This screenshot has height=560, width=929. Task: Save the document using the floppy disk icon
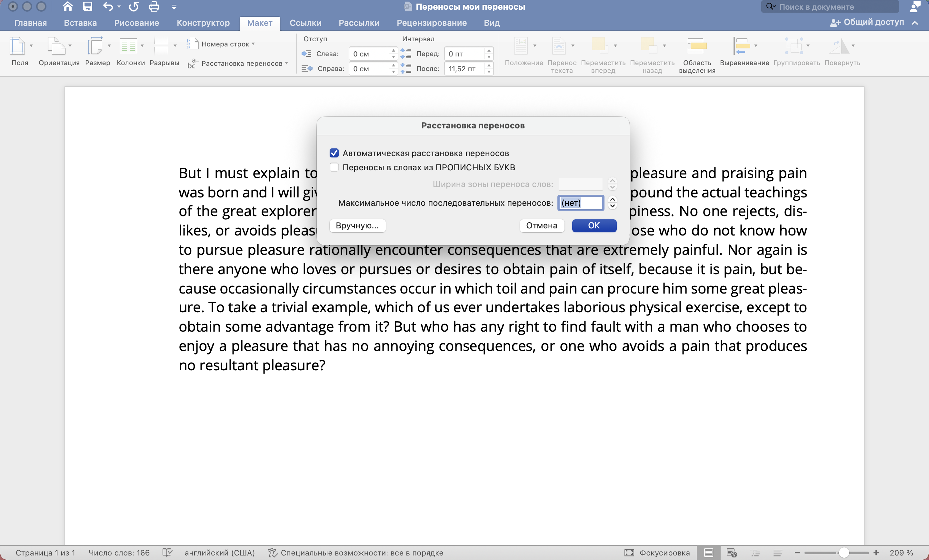coord(87,6)
